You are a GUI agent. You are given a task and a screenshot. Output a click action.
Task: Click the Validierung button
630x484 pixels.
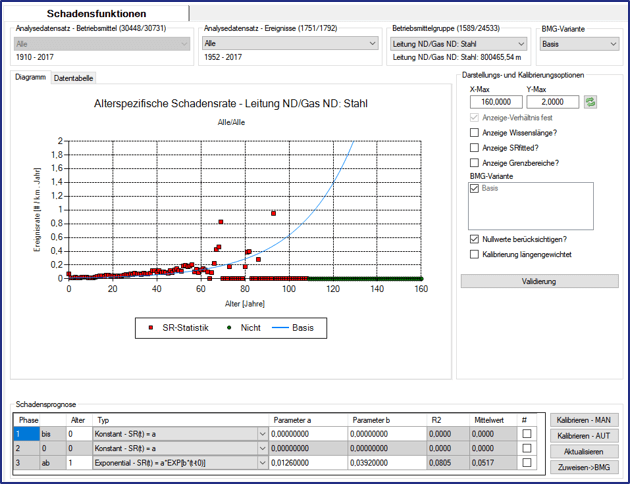[x=539, y=281]
